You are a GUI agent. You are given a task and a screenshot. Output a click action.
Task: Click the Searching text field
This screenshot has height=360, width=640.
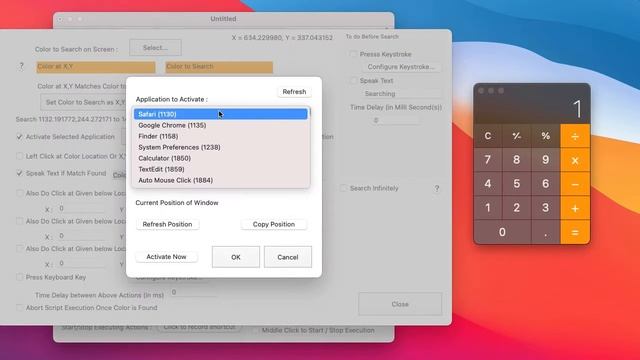click(402, 94)
